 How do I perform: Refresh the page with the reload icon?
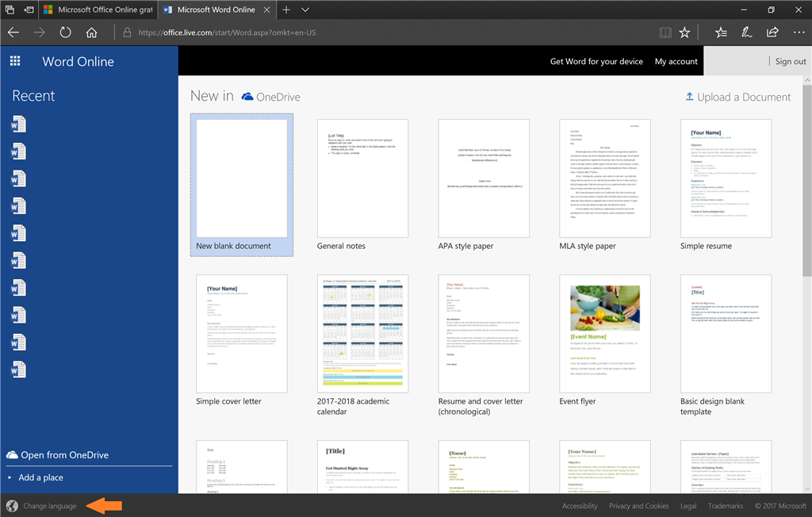click(x=65, y=33)
